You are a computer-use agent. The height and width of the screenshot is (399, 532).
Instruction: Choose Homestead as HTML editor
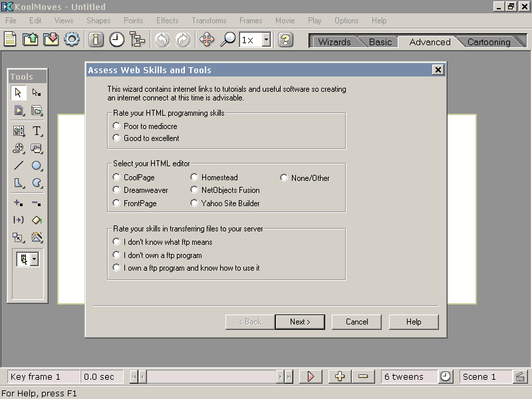click(x=194, y=177)
